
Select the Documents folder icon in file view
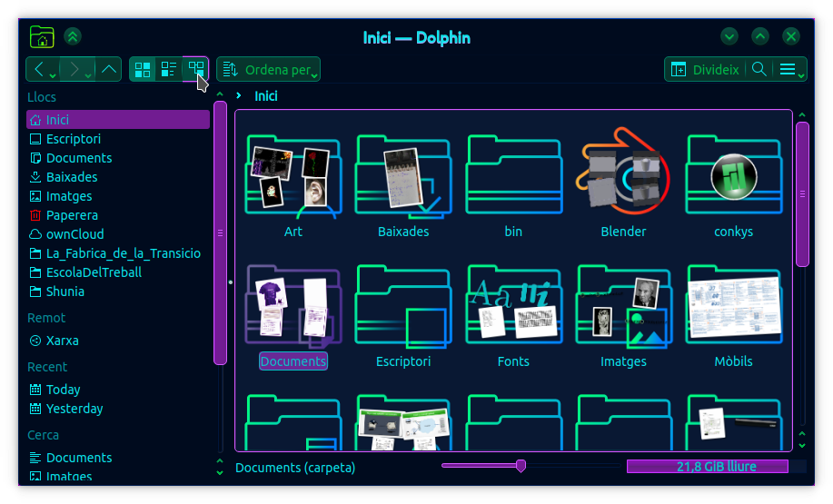[x=293, y=305]
